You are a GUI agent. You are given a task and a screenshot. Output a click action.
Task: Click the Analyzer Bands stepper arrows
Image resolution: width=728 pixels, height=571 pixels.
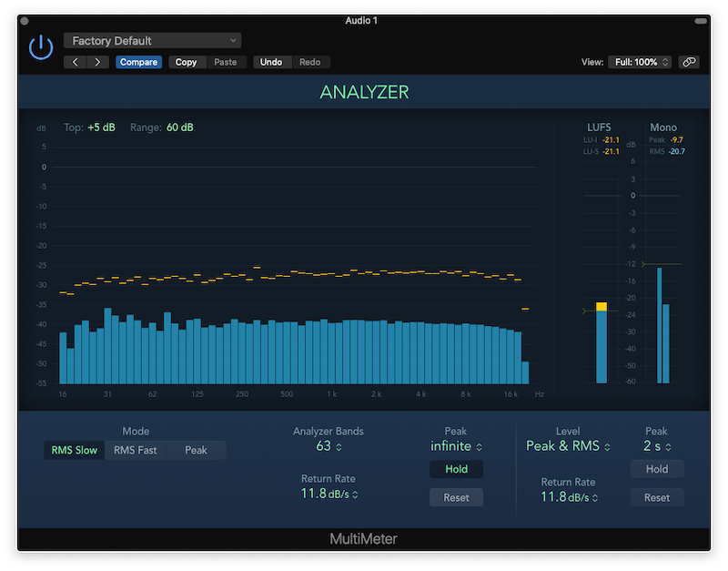pyautogui.click(x=339, y=447)
